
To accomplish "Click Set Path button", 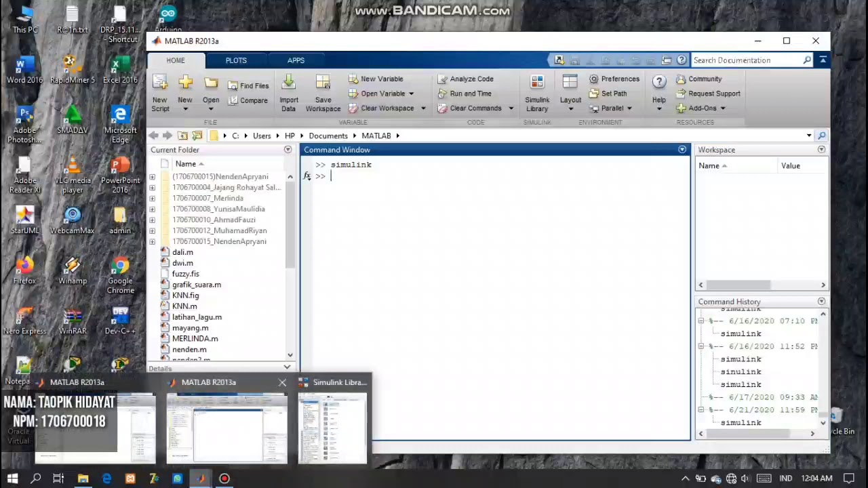I will click(x=608, y=94).
